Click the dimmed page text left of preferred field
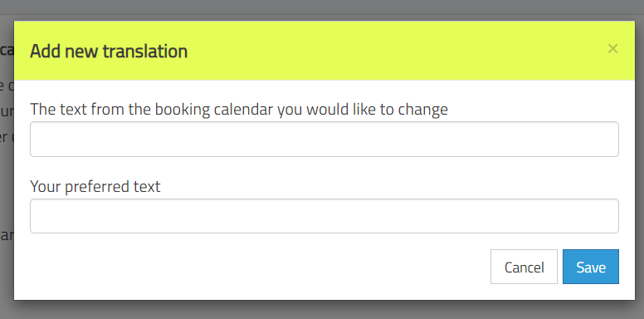644x319 pixels. (7, 236)
